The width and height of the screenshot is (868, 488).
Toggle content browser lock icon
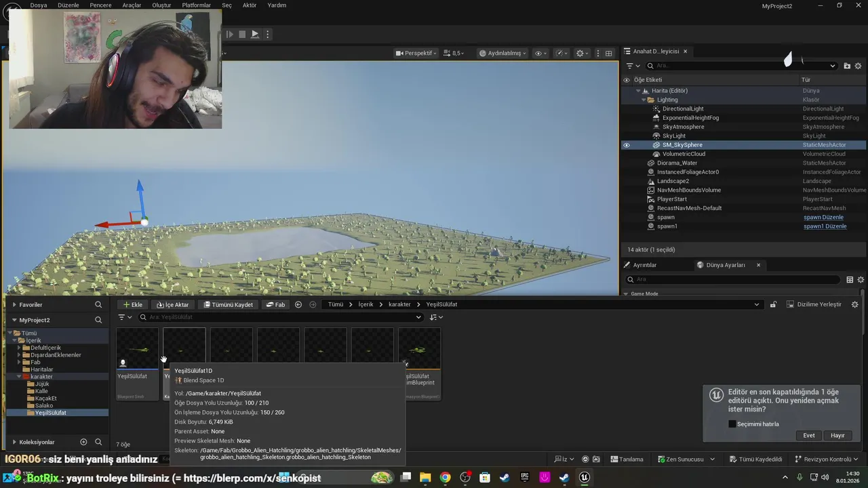point(773,304)
